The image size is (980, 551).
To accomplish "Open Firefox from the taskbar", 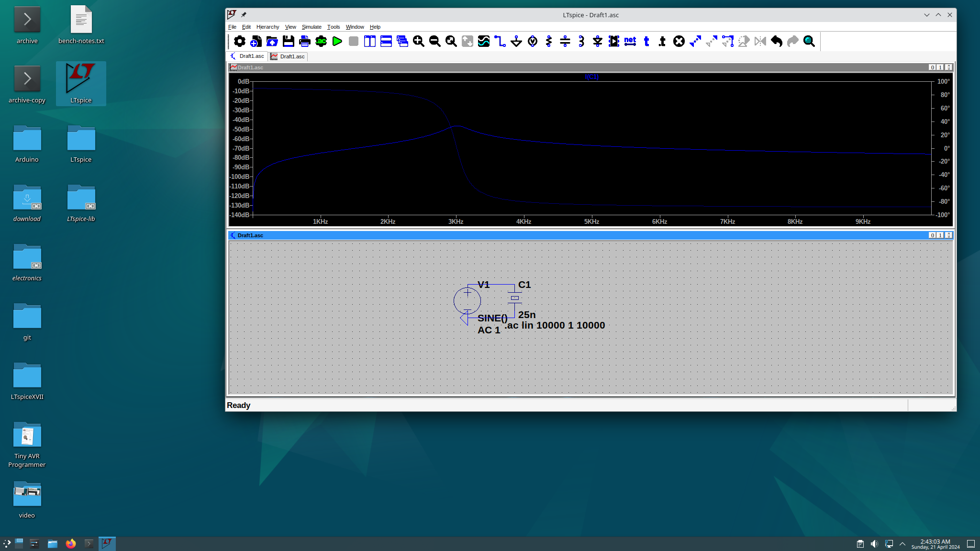I will coord(71,544).
